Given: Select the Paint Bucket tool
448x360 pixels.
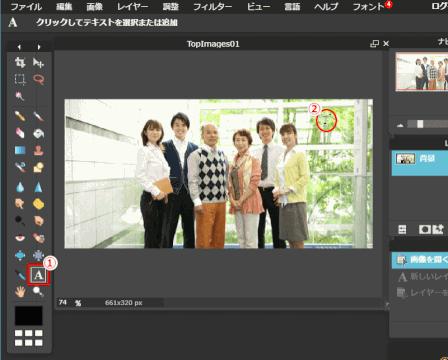Looking at the screenshot, I should pyautogui.click(x=38, y=133).
